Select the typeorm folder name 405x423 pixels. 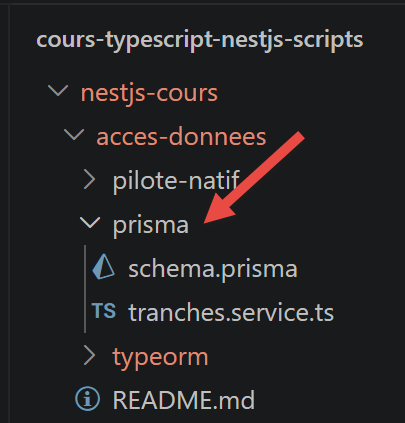pos(160,358)
